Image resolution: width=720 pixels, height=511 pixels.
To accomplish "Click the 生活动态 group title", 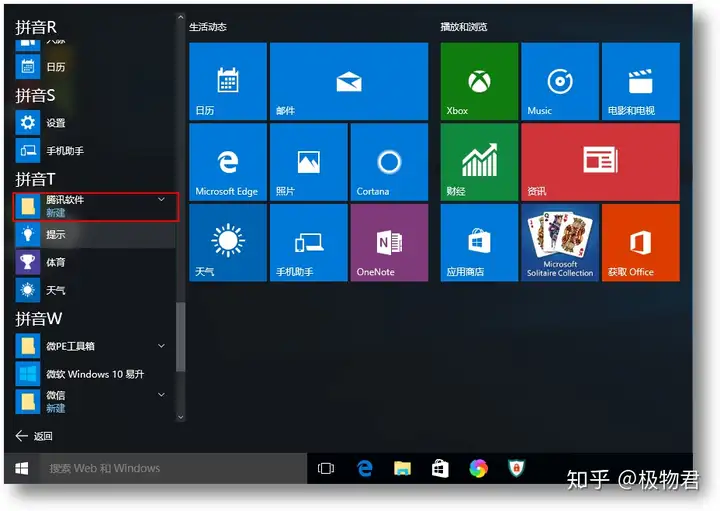I will coord(208,27).
